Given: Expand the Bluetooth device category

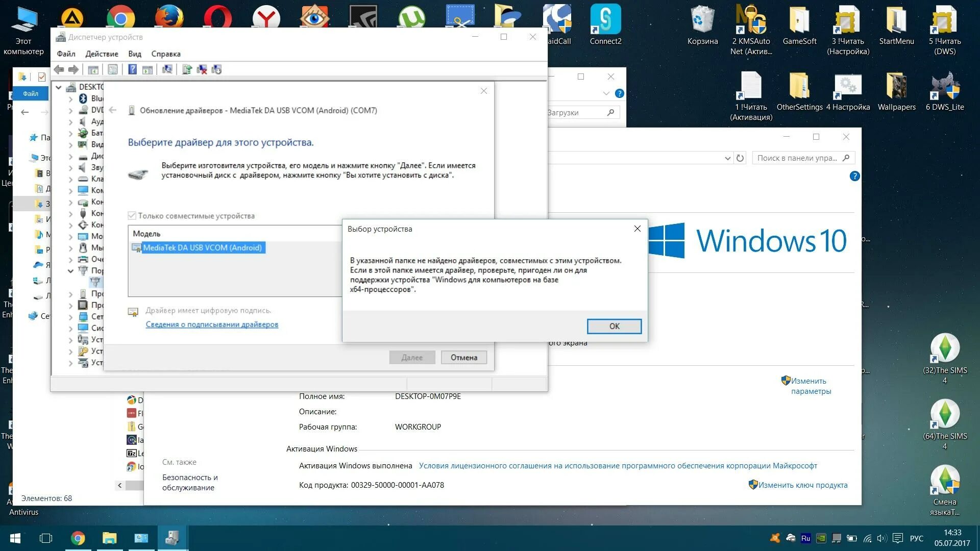Looking at the screenshot, I should [70, 98].
